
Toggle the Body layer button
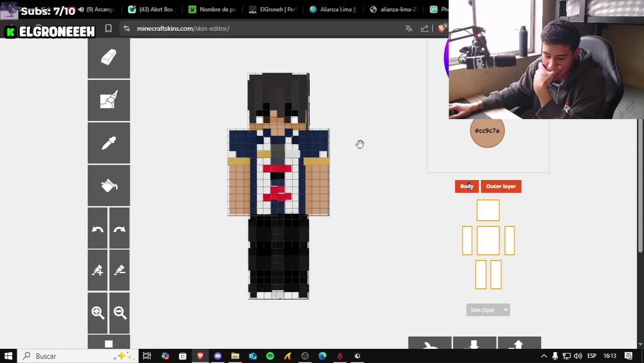coord(467,186)
